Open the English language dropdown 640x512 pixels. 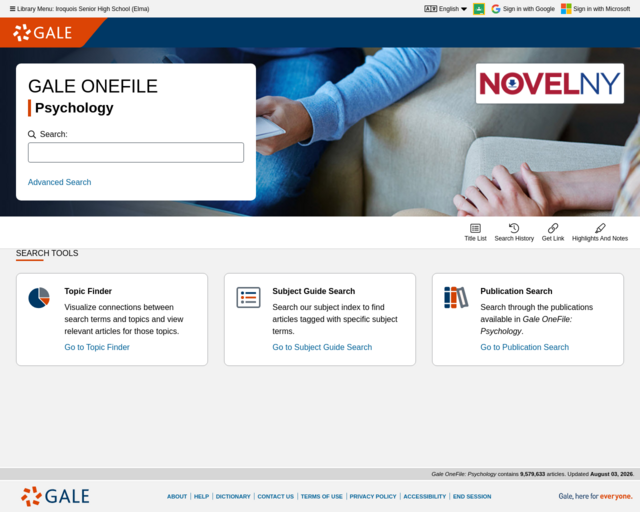click(x=453, y=9)
